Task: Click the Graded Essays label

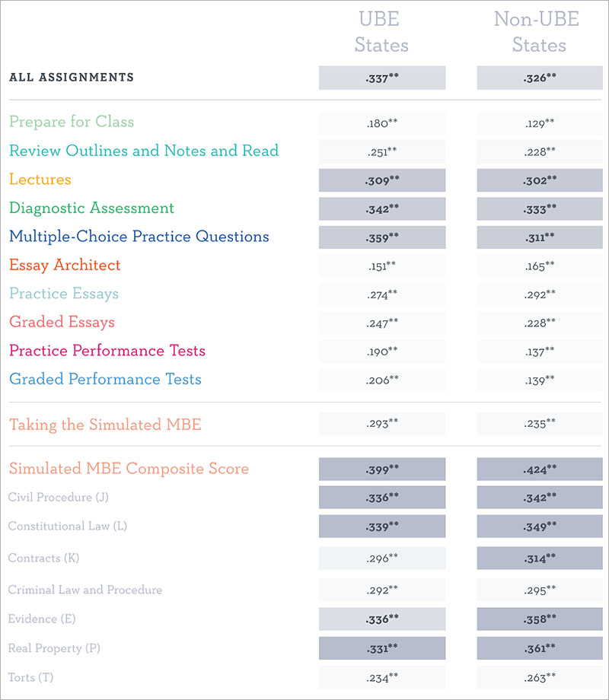Action: click(x=62, y=322)
